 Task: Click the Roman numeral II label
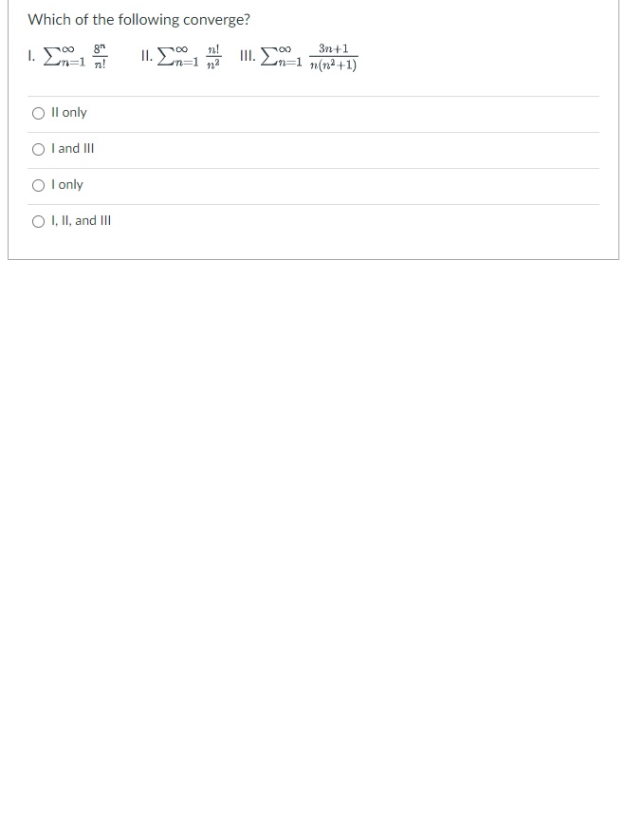[x=144, y=57]
